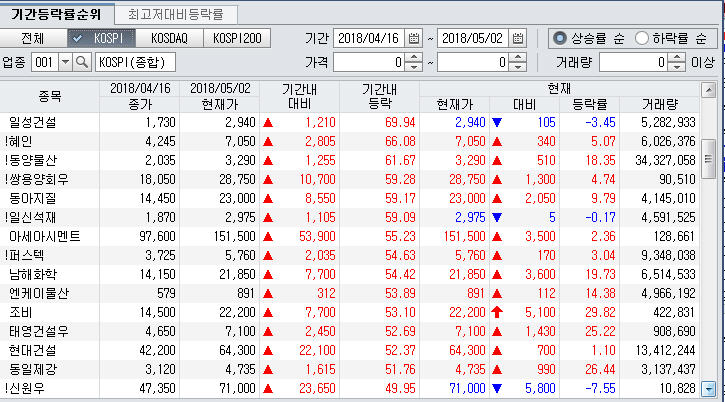This screenshot has width=725, height=402.
Task: Select the KOSPI200 market button
Action: tap(237, 38)
